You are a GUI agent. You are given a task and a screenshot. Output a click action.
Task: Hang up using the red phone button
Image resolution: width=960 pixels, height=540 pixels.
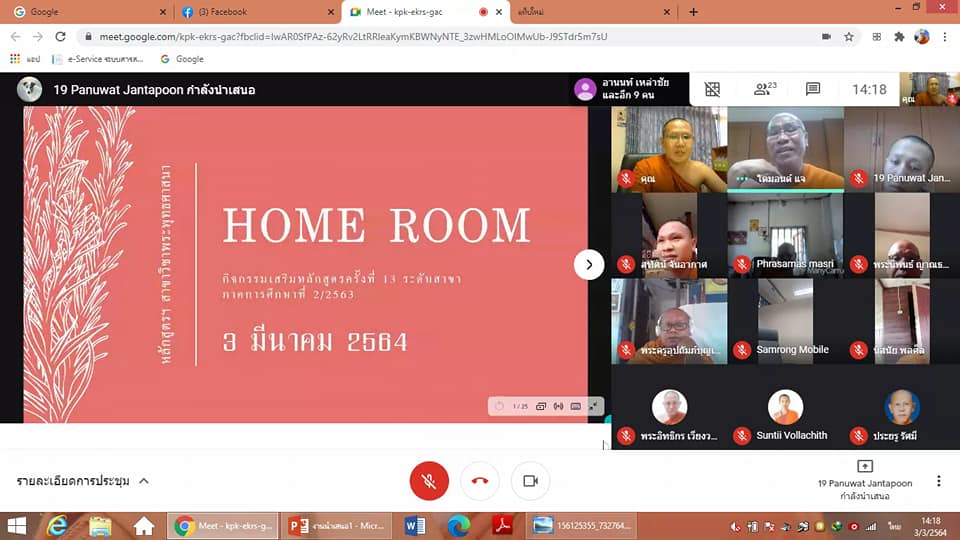479,481
